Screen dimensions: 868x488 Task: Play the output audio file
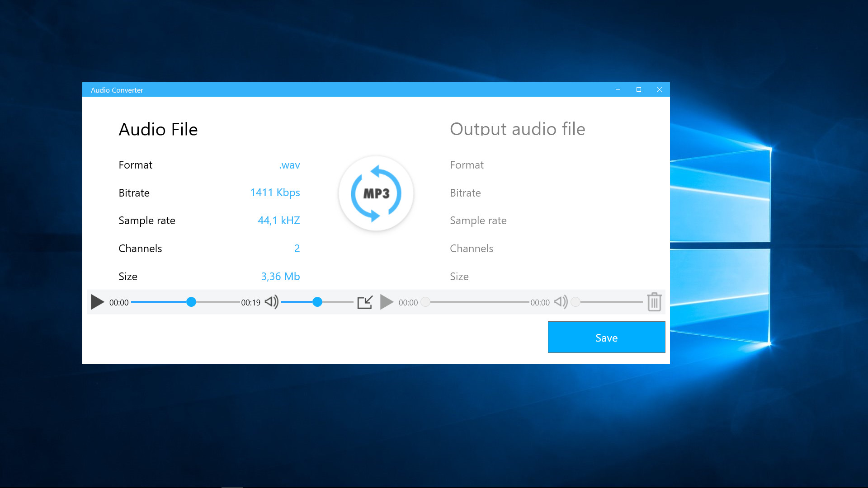pos(387,302)
